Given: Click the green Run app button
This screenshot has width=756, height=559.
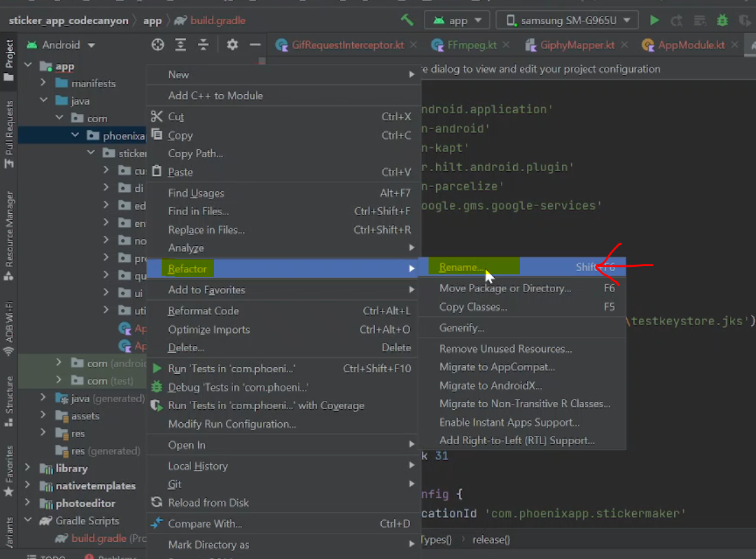Looking at the screenshot, I should pos(654,21).
